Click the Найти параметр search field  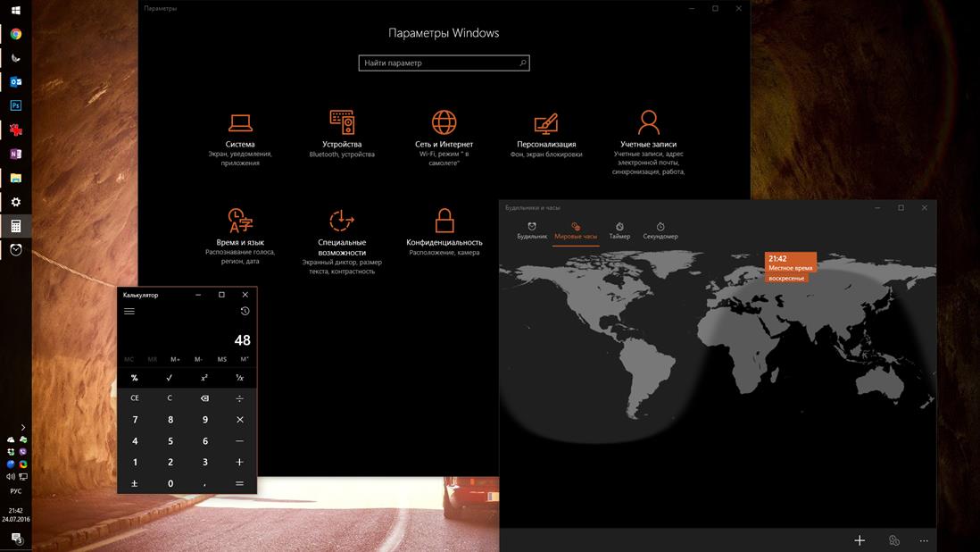444,63
